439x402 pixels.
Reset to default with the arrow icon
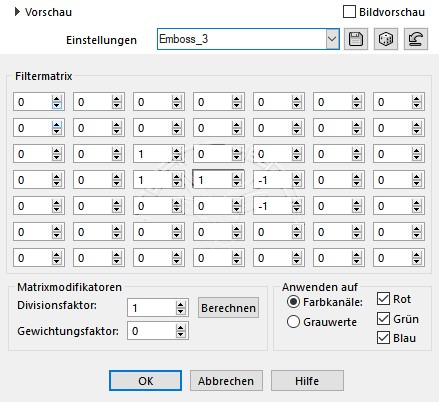416,39
